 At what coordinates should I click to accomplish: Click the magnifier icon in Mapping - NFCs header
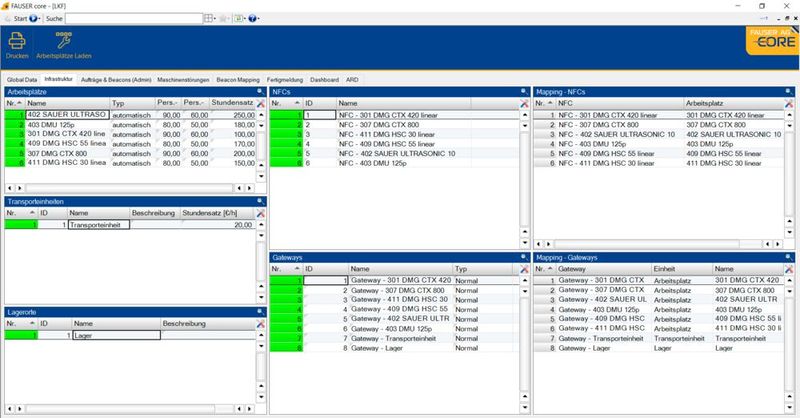[x=789, y=91]
